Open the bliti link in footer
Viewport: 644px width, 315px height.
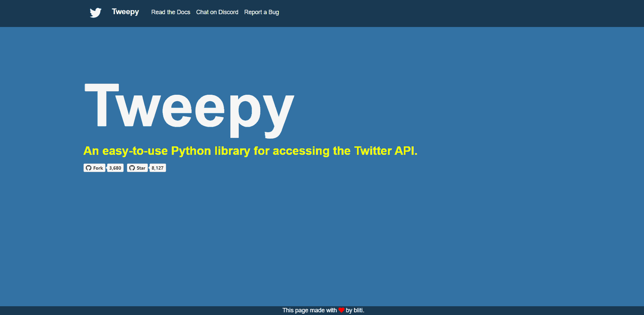(x=358, y=310)
